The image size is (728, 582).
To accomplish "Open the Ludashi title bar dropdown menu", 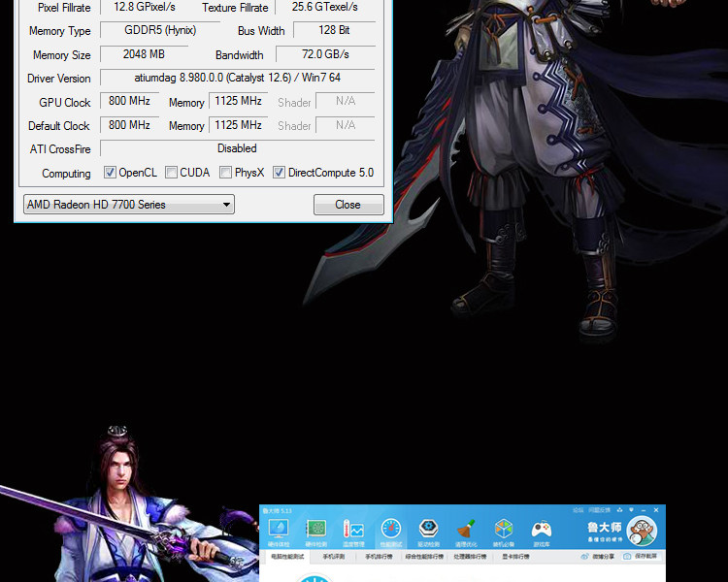I will (x=632, y=510).
